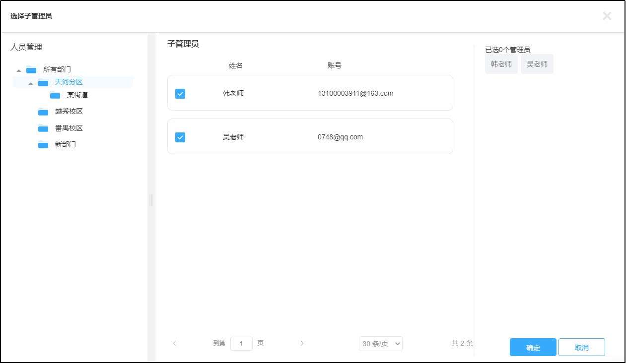
Task: Click the 天河分区 folder icon
Action: point(43,82)
